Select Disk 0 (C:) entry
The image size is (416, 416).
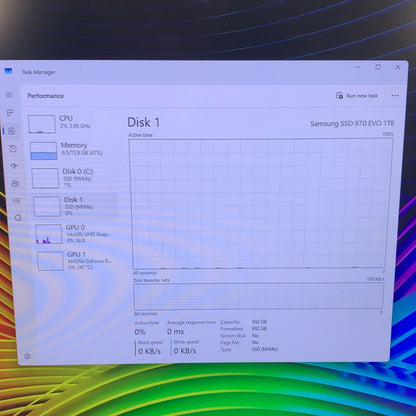(74, 178)
